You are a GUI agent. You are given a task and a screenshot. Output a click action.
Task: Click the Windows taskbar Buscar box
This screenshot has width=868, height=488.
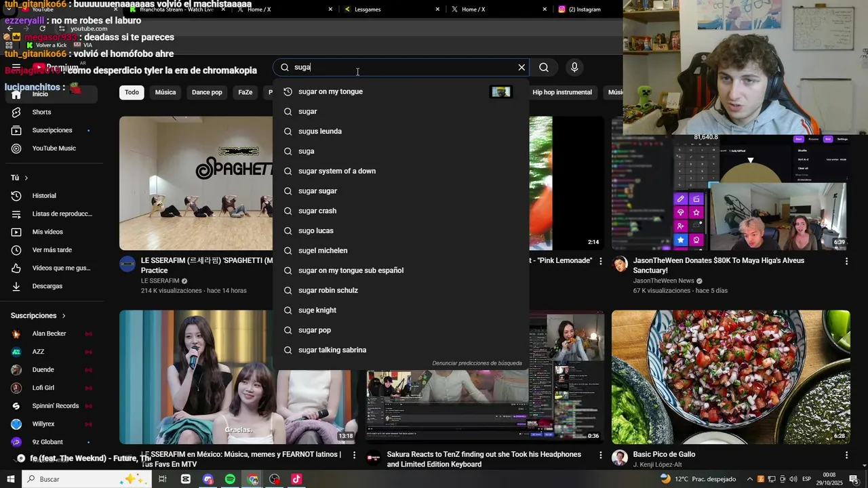[x=87, y=479]
